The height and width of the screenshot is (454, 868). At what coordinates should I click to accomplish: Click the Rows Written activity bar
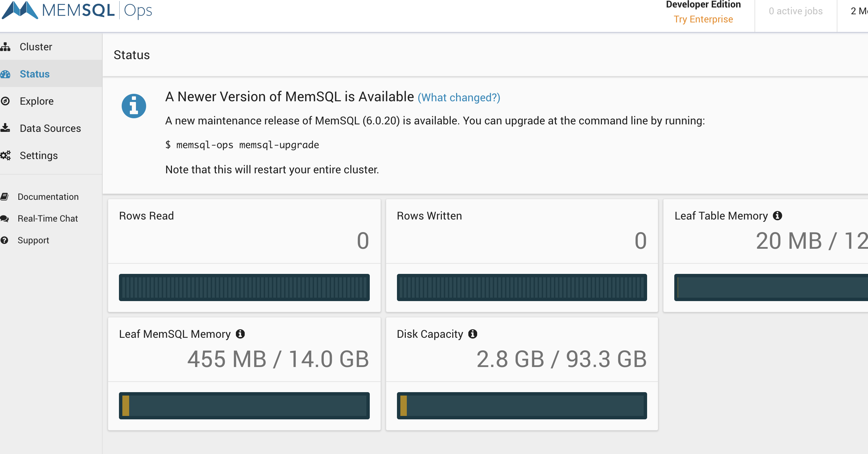coord(522,287)
